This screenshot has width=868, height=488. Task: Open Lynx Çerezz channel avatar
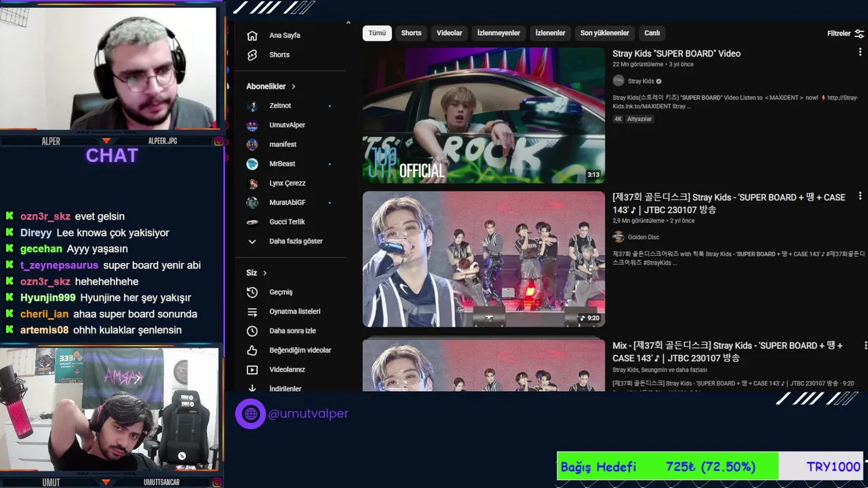pos(252,183)
